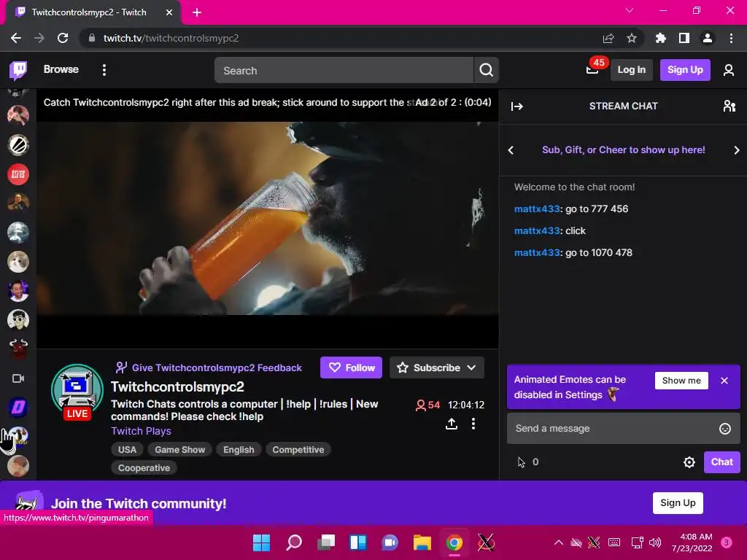Open Chrome profile icon

pos(708,38)
